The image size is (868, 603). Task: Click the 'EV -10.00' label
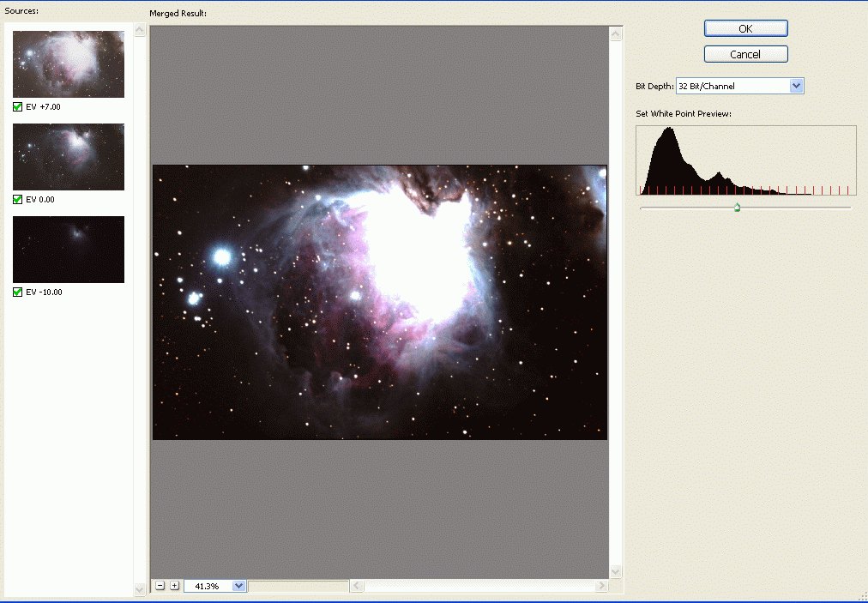pyautogui.click(x=45, y=292)
